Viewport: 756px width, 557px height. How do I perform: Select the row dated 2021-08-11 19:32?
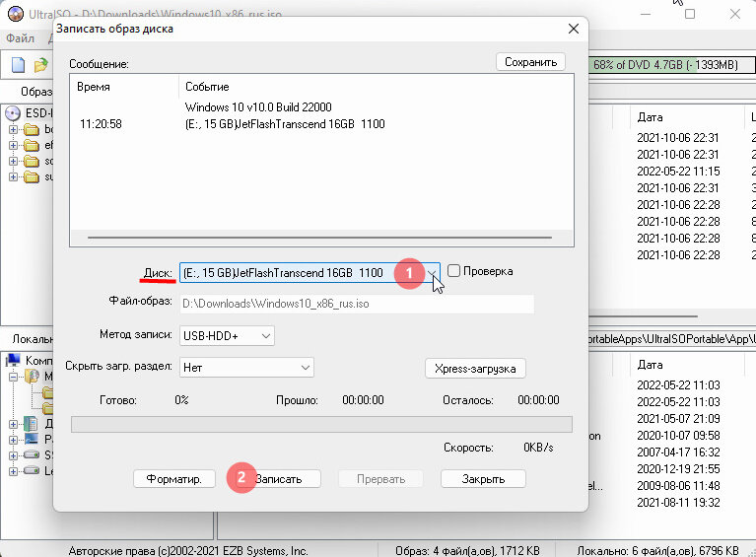[x=678, y=503]
